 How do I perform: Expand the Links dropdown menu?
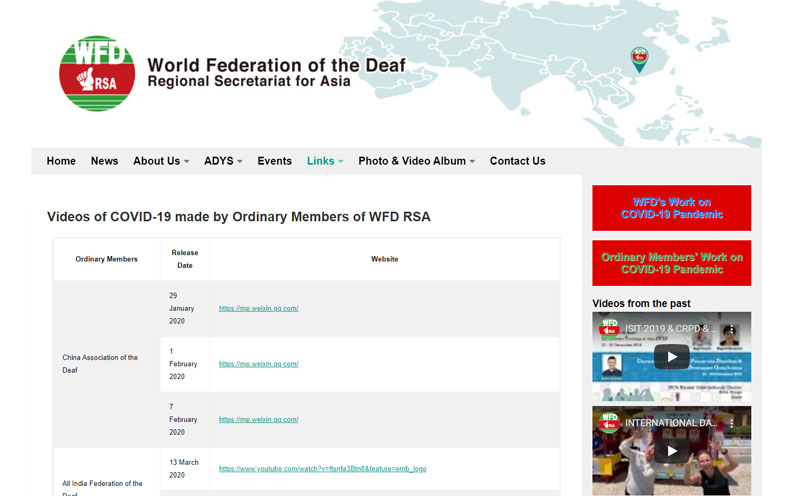pos(325,161)
